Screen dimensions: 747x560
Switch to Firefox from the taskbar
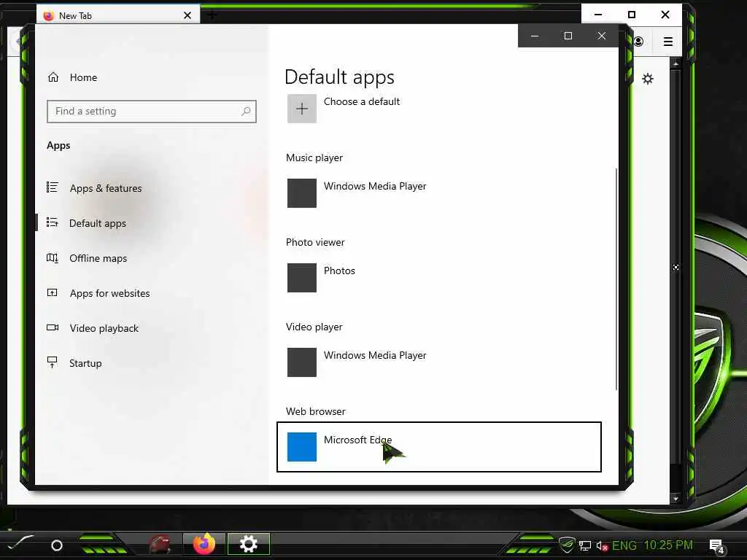click(x=204, y=544)
